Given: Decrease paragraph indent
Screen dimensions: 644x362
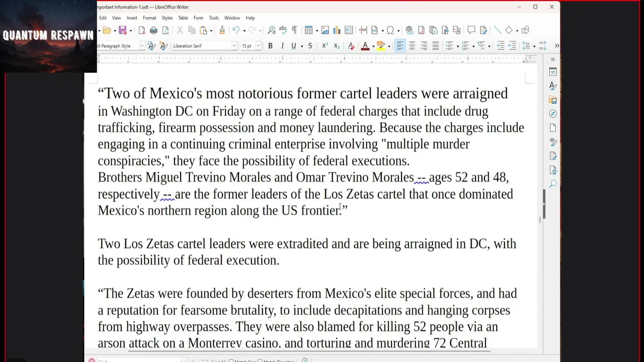Looking at the screenshot, I should pyautogui.click(x=512, y=46).
